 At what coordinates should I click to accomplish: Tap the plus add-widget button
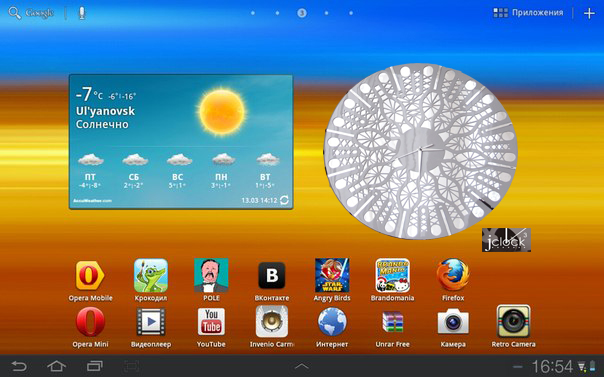coord(589,13)
